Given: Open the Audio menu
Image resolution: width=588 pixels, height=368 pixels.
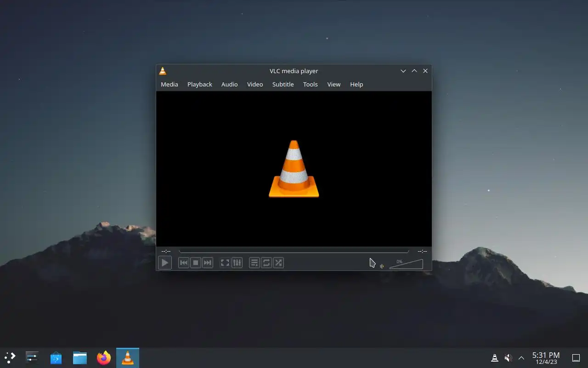Looking at the screenshot, I should [230, 84].
